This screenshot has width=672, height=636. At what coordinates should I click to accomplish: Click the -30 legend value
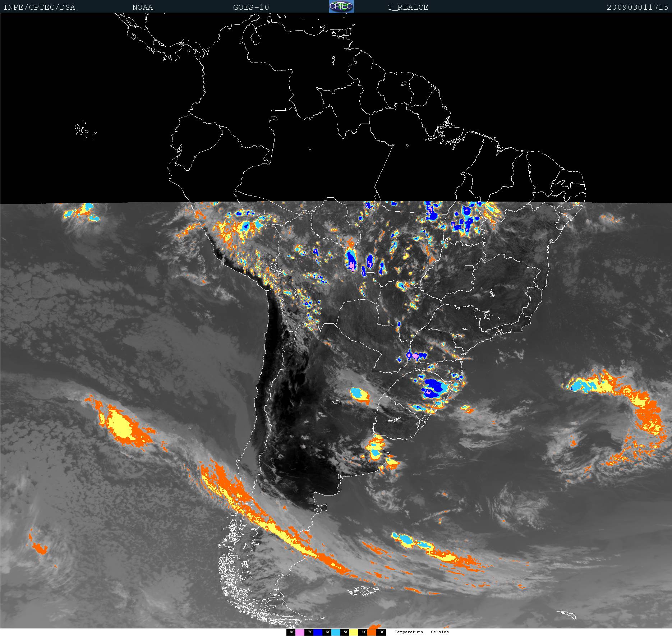pos(381,632)
